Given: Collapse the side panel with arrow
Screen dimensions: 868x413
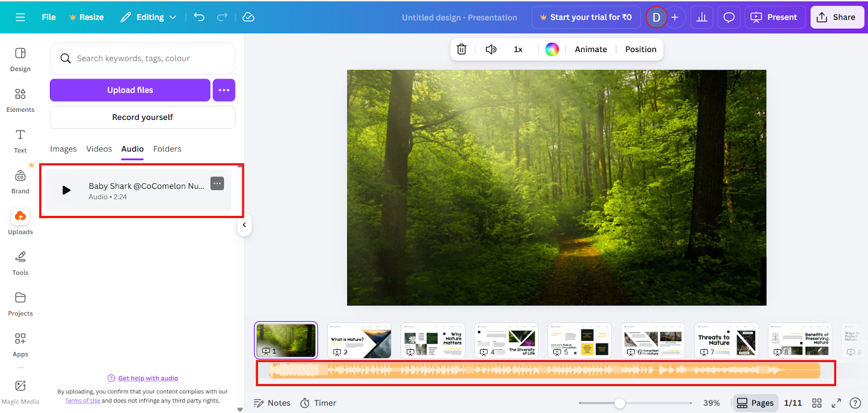Looking at the screenshot, I should [x=245, y=225].
